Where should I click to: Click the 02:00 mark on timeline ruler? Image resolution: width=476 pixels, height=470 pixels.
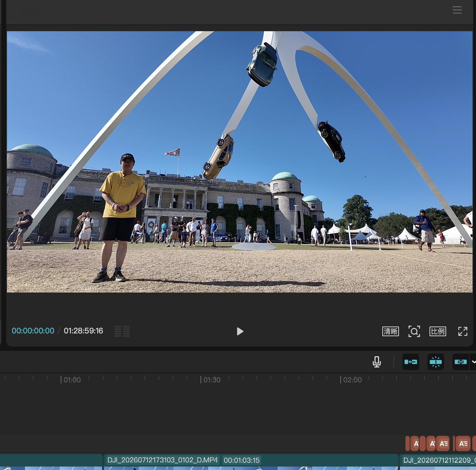(352, 380)
